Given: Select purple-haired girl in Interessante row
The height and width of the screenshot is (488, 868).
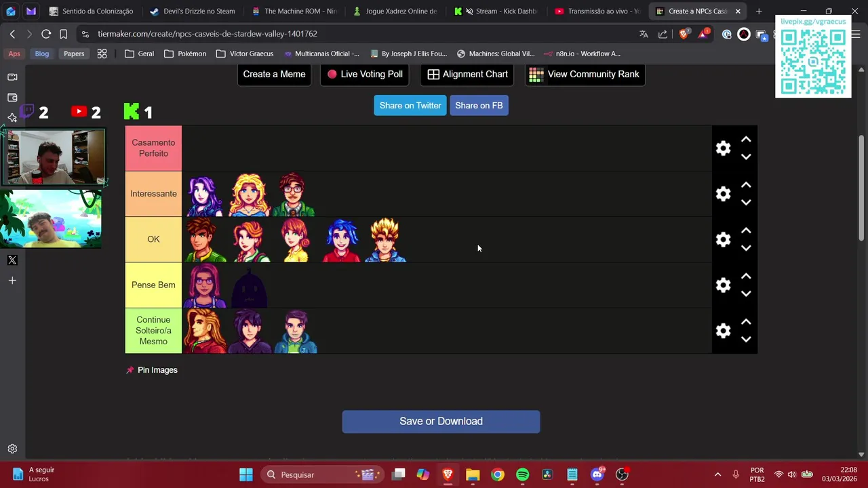Looking at the screenshot, I should click(x=205, y=195).
